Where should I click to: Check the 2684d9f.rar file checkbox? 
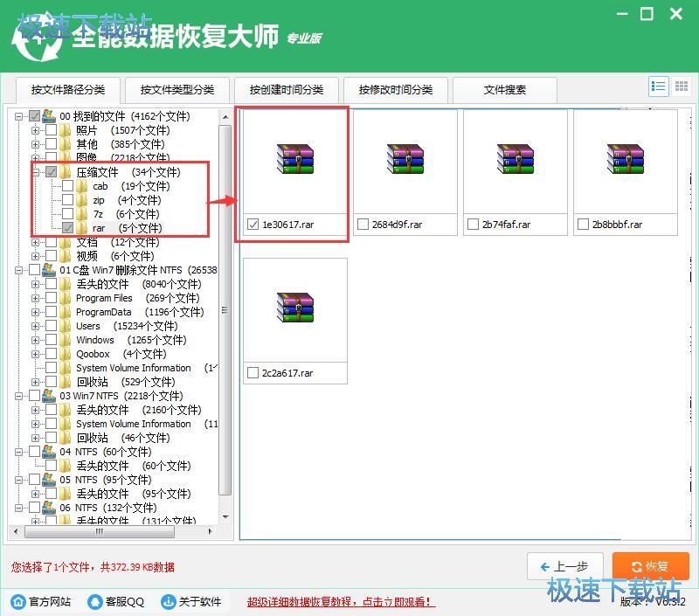pyautogui.click(x=363, y=224)
